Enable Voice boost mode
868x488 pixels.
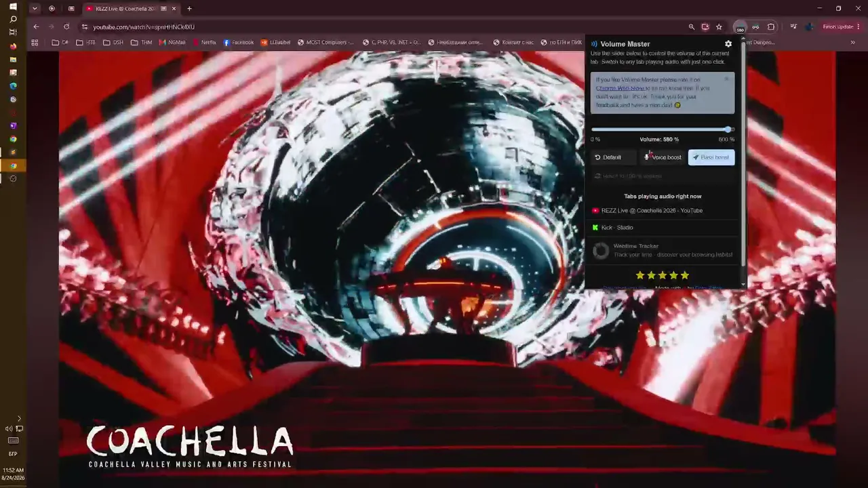click(x=663, y=157)
